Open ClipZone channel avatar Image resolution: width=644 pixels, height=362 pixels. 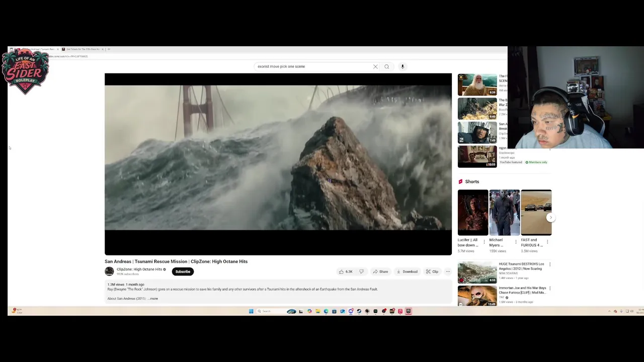point(109,271)
